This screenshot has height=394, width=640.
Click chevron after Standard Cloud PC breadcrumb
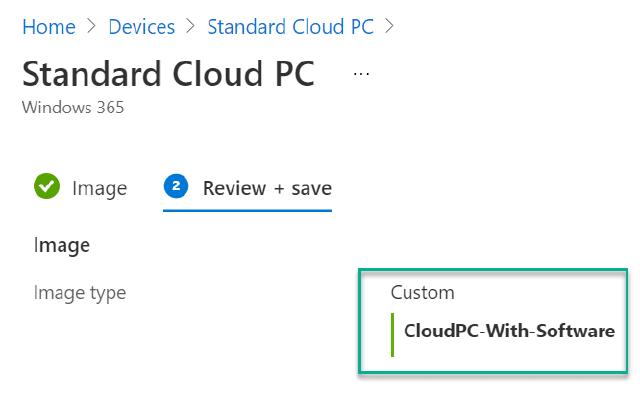click(390, 27)
